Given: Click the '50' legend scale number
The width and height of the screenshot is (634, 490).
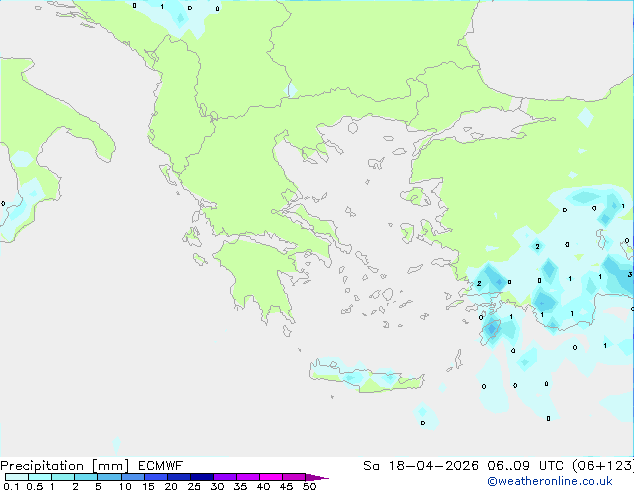Looking at the screenshot, I should [309, 486].
